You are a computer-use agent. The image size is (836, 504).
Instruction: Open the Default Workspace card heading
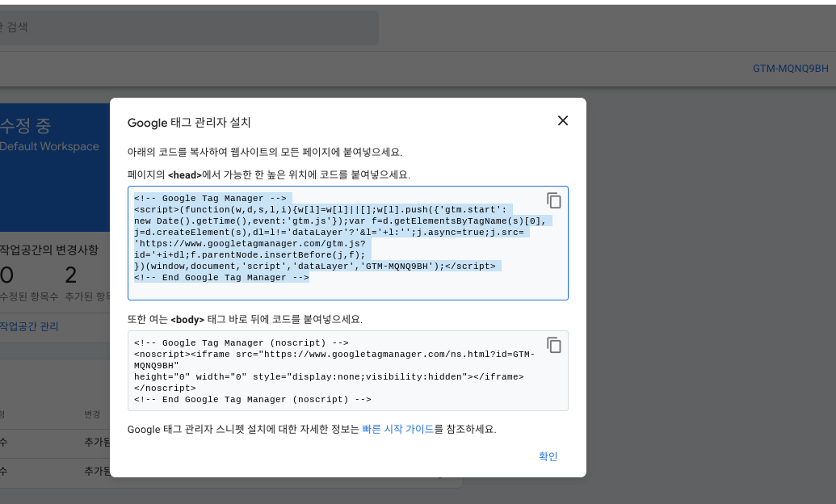[x=49, y=147]
